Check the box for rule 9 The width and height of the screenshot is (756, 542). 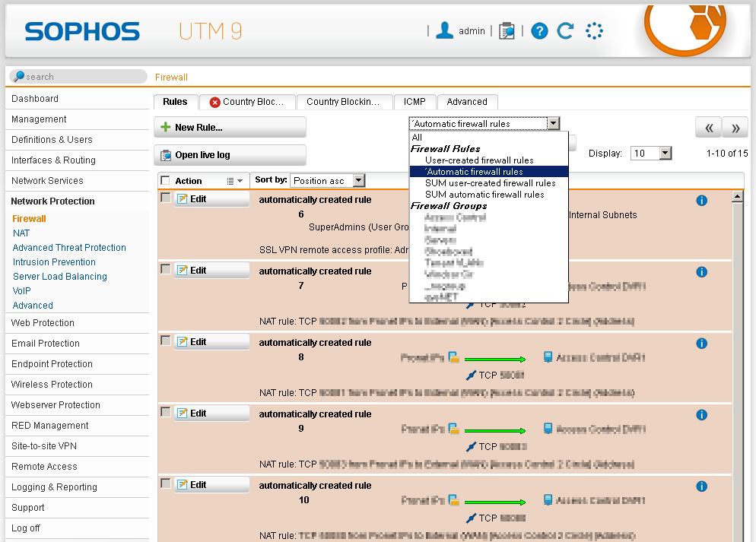point(165,412)
